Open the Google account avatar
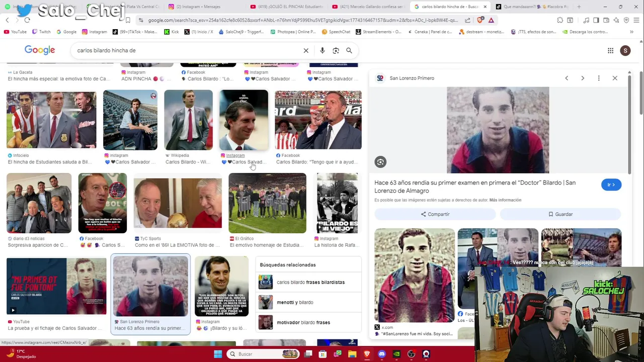Screen dimensions: 644x362 coord(625,50)
